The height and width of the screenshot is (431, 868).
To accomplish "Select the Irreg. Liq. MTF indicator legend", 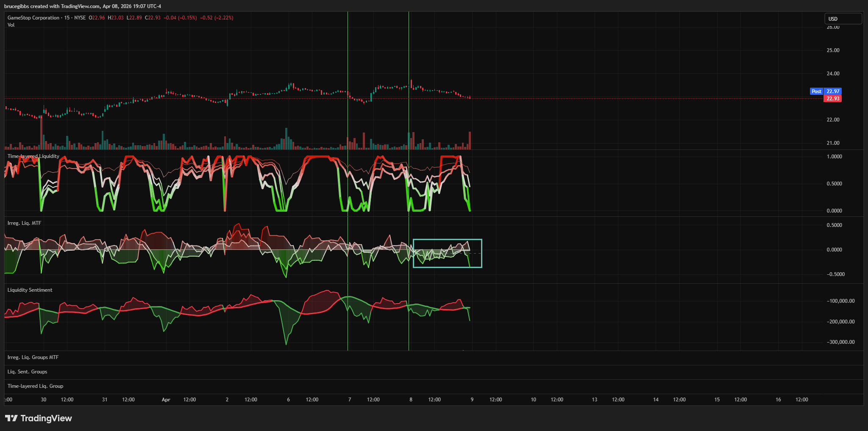I will click(24, 223).
